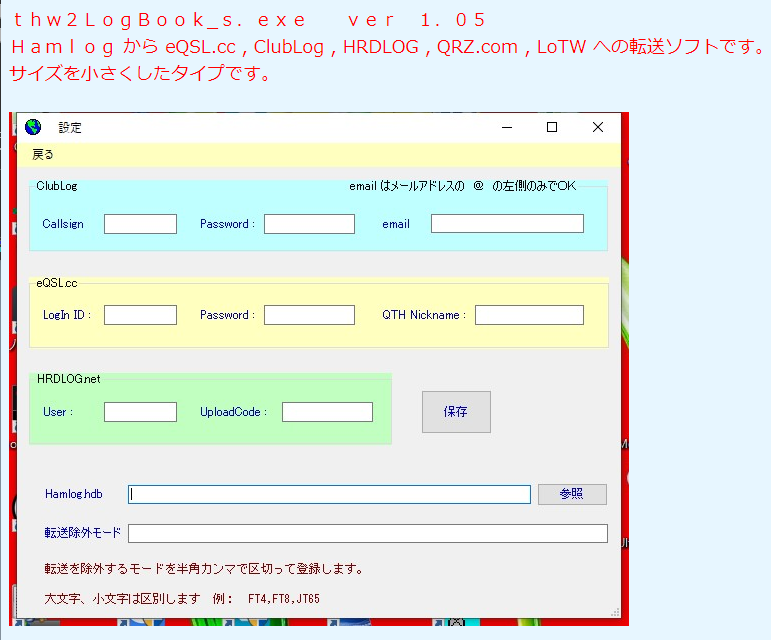Click the UploadCode label
Screen dimensions: 771x640
click(233, 412)
